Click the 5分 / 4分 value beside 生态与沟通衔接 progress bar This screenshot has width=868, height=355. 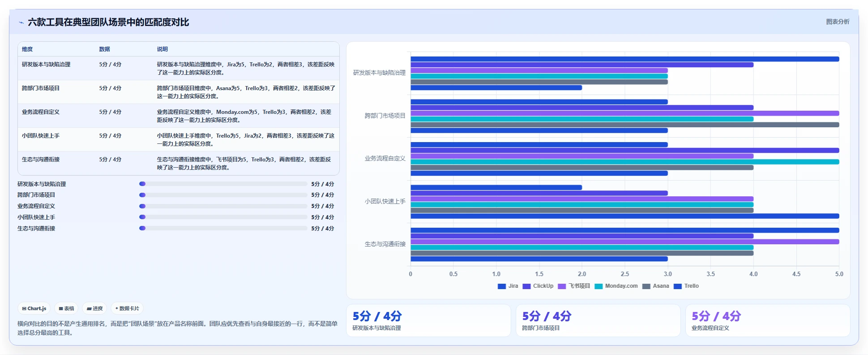(x=323, y=229)
